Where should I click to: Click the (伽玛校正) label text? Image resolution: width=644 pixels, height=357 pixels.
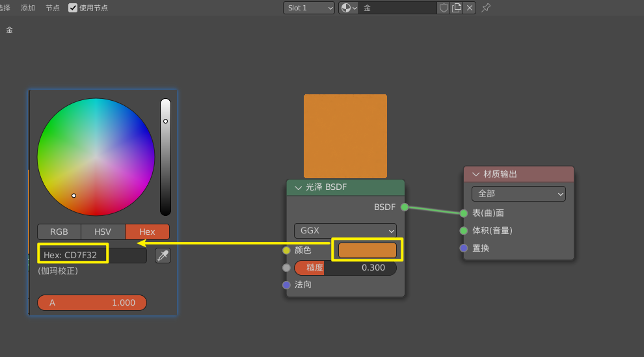pyautogui.click(x=58, y=271)
